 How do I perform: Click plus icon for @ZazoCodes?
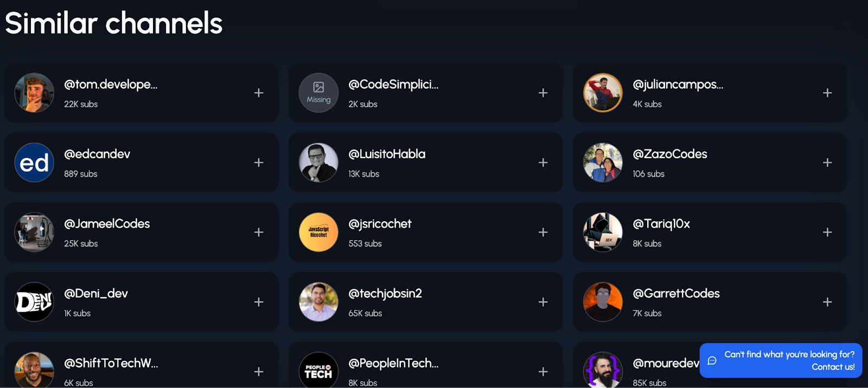click(827, 163)
